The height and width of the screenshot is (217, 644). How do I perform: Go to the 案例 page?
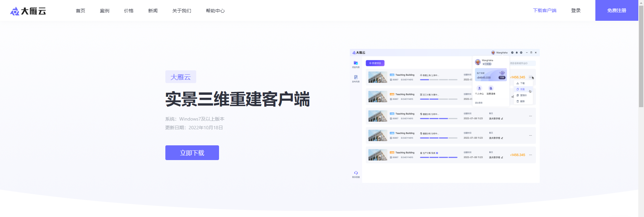pyautogui.click(x=105, y=11)
